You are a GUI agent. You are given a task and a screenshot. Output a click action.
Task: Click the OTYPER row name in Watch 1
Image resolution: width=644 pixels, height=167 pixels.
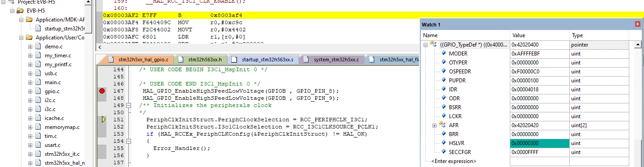click(x=458, y=62)
